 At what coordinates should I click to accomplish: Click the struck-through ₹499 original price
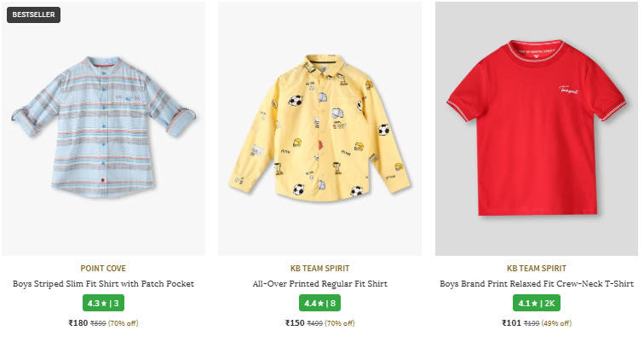[314, 324]
